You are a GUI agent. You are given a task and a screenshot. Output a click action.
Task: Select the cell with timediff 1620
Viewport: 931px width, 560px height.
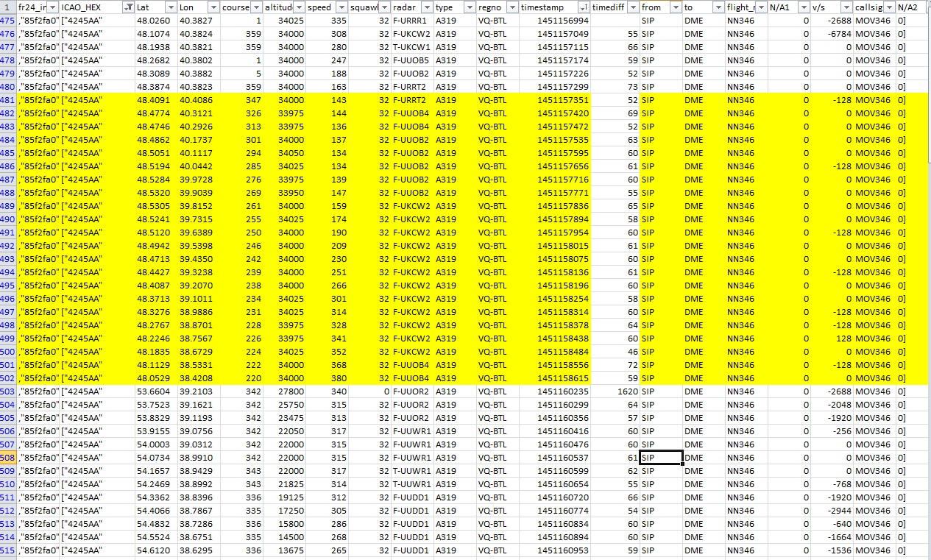point(615,391)
